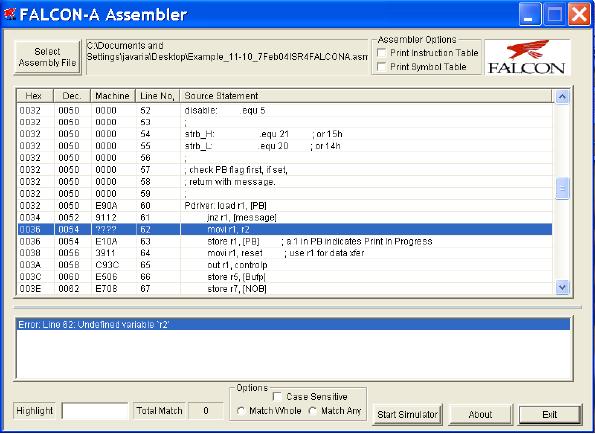Enable Print Instruction Table option
595x434 pixels.
pos(382,53)
